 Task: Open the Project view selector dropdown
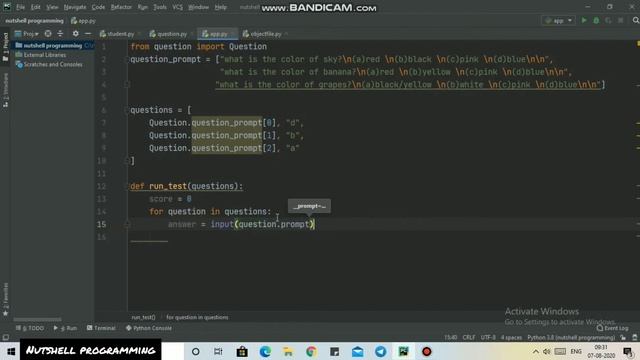coord(27,34)
